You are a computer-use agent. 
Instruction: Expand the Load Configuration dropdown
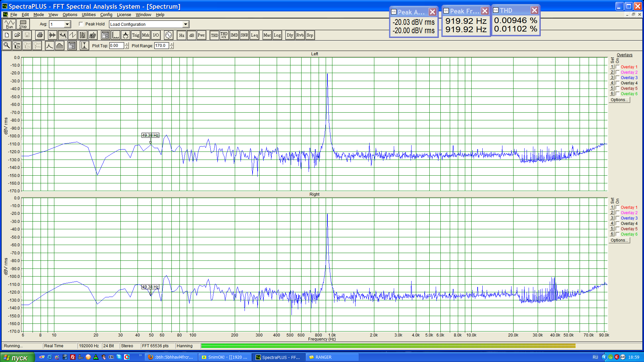coord(185,24)
